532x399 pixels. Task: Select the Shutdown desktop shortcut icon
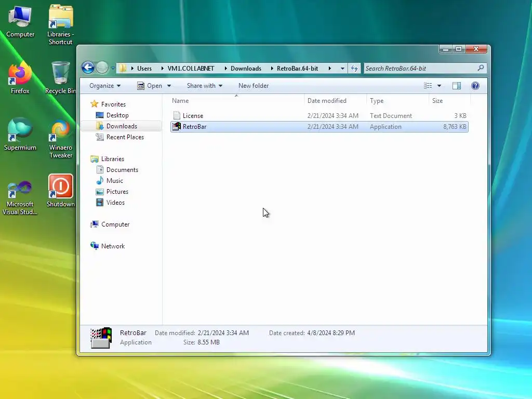pyautogui.click(x=60, y=191)
